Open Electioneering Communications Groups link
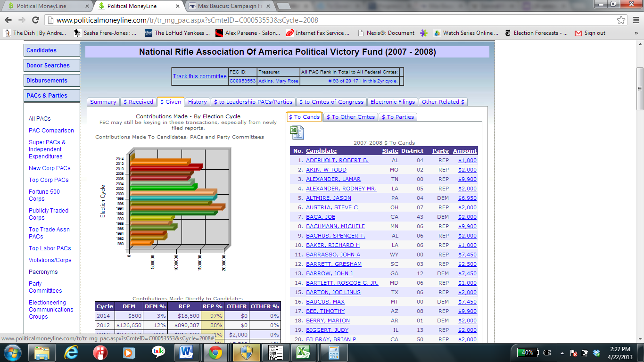Screen dimensions: 644x362 click(x=51, y=310)
